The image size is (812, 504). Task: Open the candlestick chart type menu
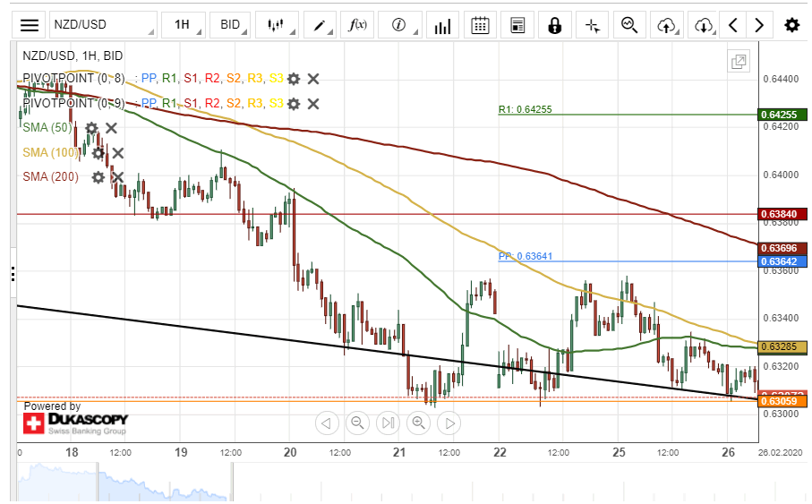pyautogui.click(x=277, y=25)
